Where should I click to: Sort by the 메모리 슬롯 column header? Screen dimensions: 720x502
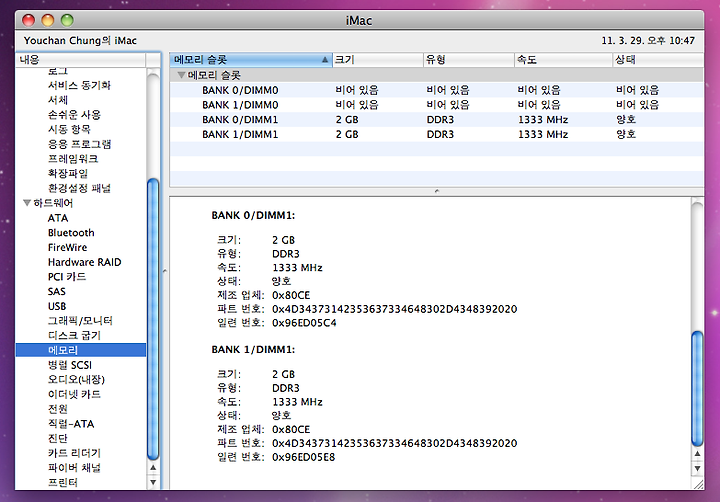251,60
